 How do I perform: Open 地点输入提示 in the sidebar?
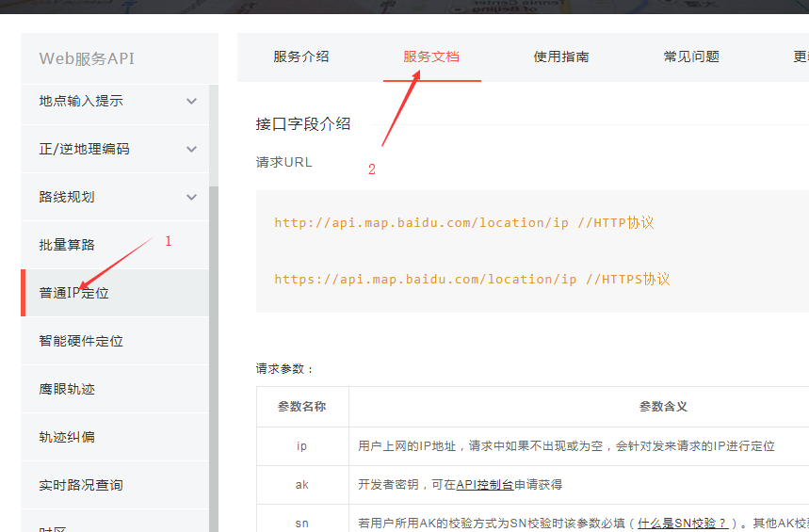(115, 101)
